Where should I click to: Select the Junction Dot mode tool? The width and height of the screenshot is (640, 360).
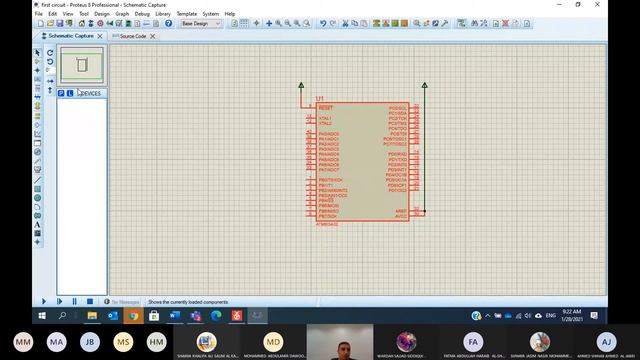pyautogui.click(x=37, y=70)
